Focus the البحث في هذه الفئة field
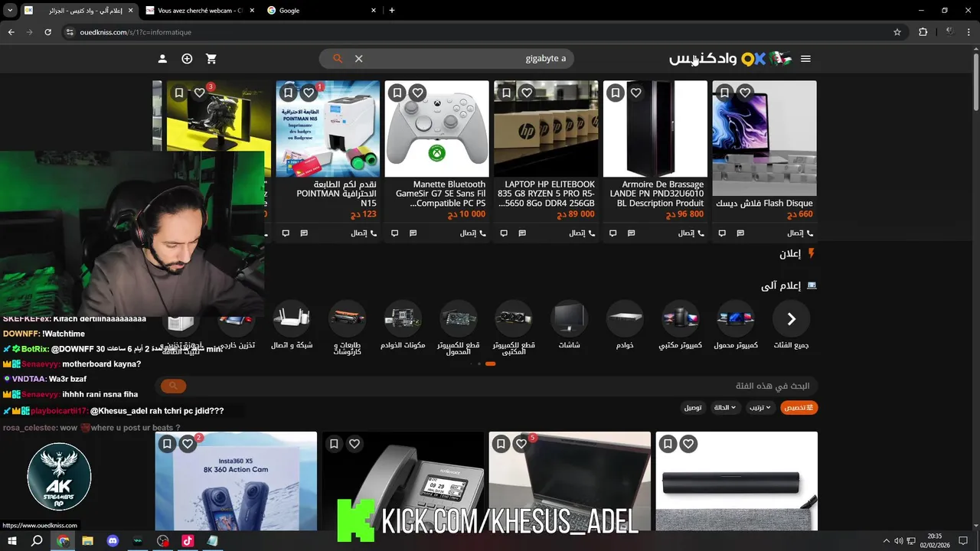The image size is (980, 551). (x=501, y=386)
